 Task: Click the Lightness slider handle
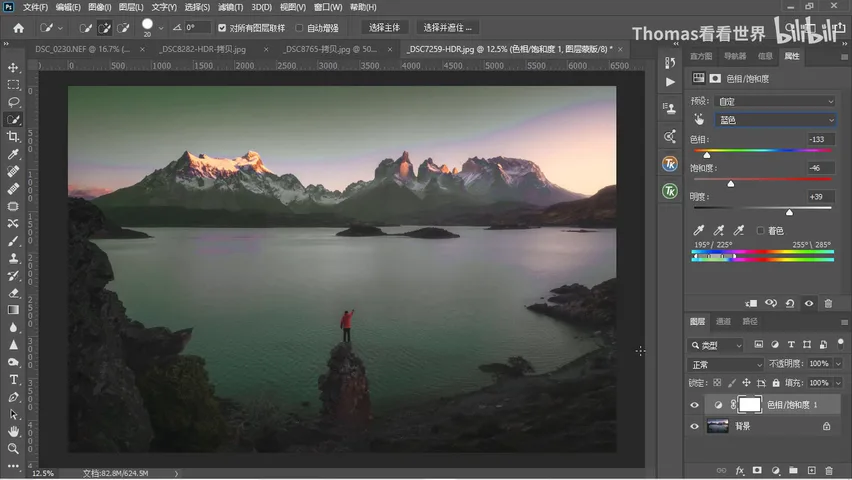[x=790, y=213]
